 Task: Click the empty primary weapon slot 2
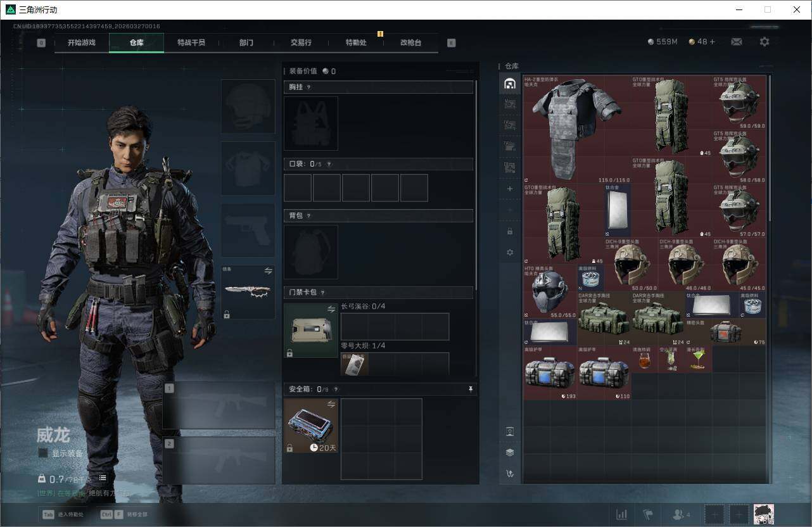coord(219,460)
